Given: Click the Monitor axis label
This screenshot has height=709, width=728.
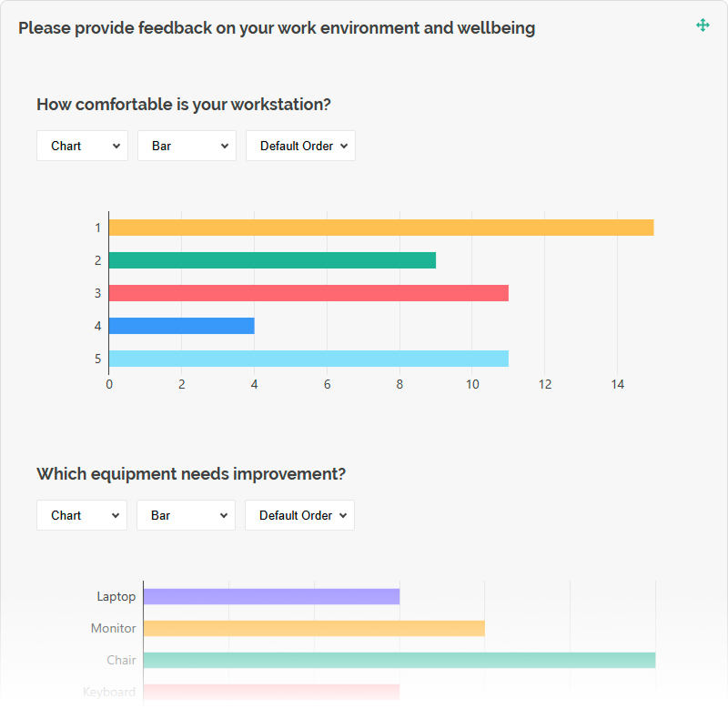Looking at the screenshot, I should pyautogui.click(x=116, y=627).
